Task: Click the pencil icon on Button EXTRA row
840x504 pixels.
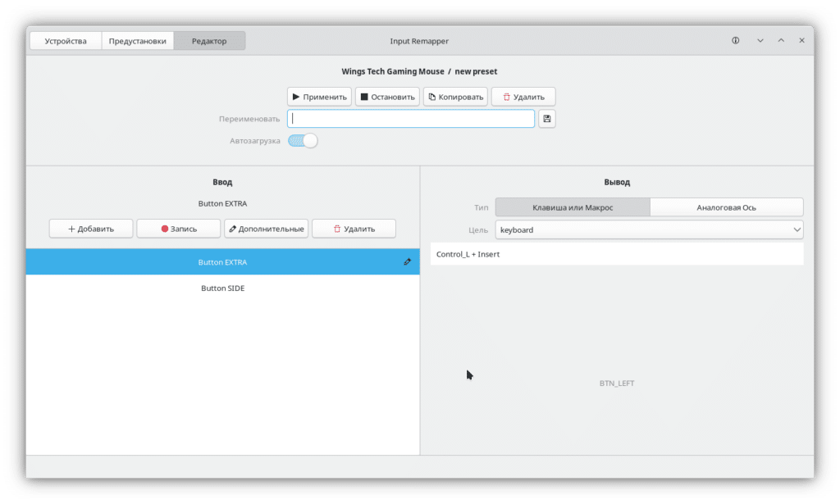Action: [408, 262]
